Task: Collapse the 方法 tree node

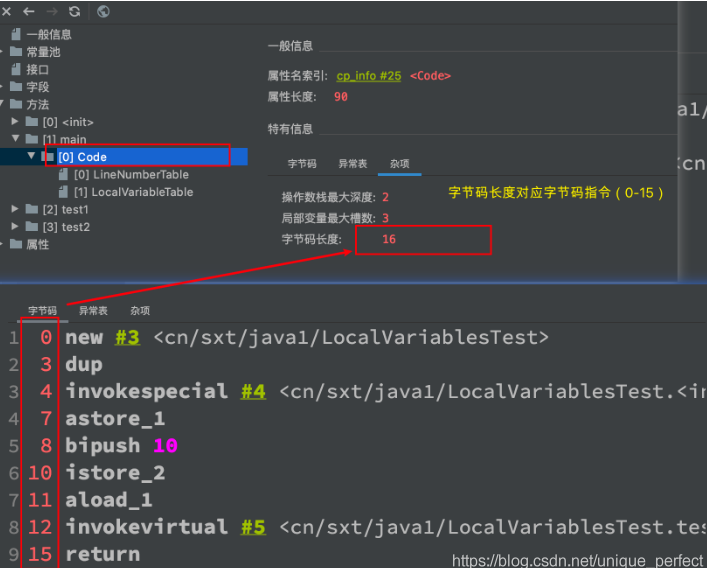Action: [x=2, y=104]
